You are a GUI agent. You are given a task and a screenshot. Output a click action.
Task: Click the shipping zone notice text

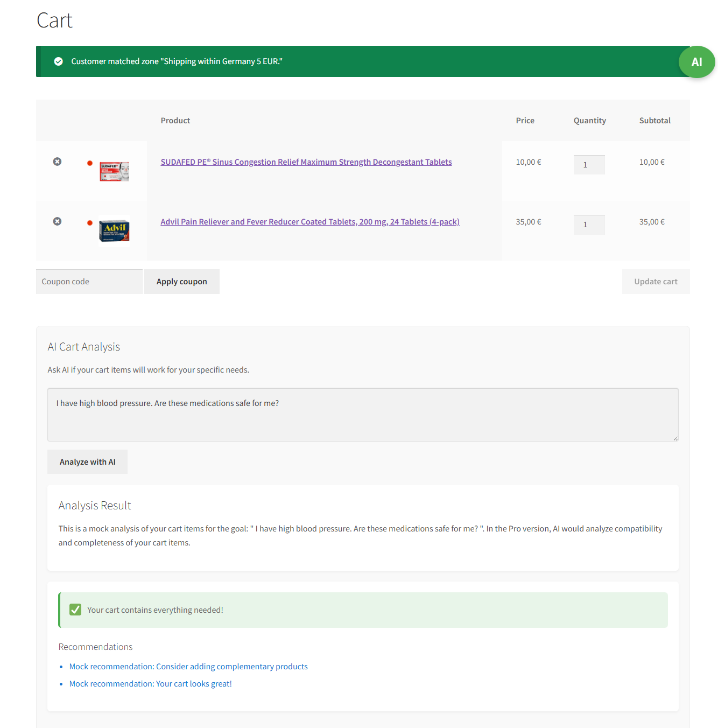(x=177, y=61)
